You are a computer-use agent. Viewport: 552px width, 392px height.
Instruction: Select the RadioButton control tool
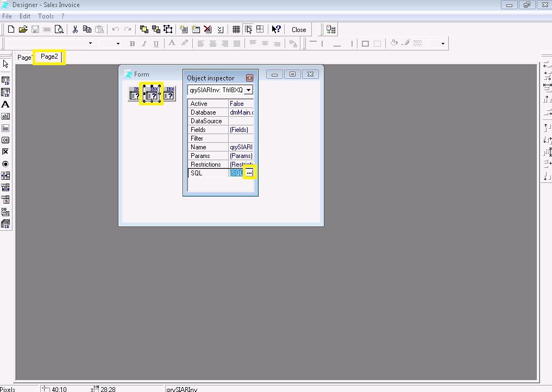click(5, 164)
